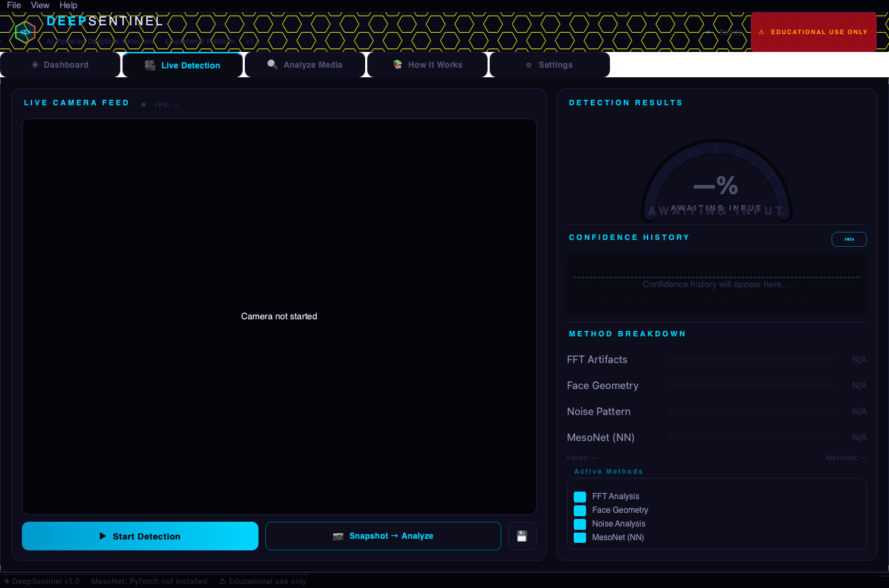Click the N/A value for Noise Pattern
This screenshot has height=588, width=889.
(x=859, y=412)
